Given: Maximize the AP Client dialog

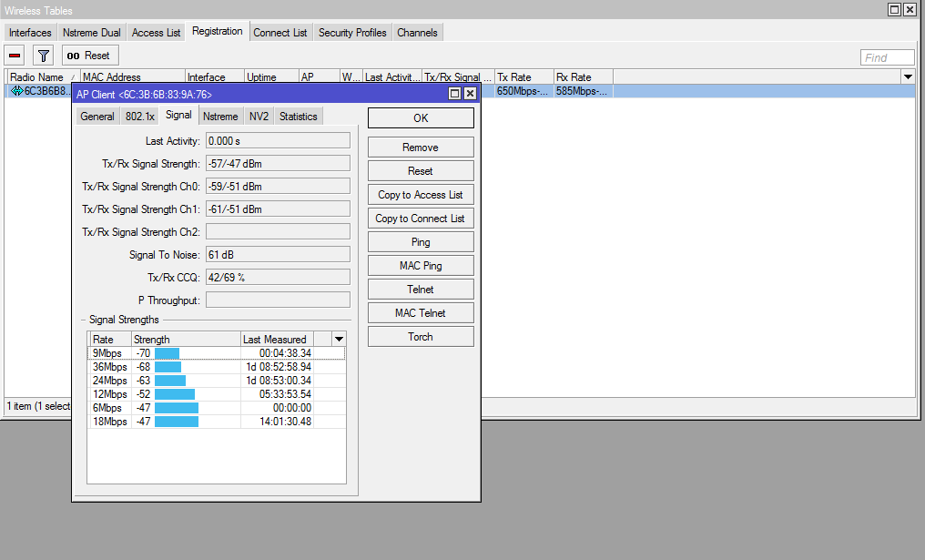Looking at the screenshot, I should [454, 93].
